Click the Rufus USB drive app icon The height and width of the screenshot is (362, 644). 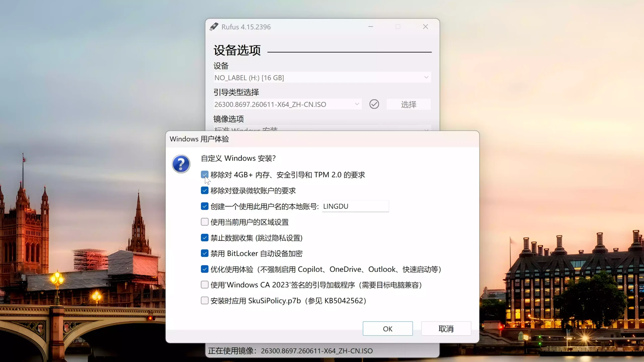pyautogui.click(x=214, y=27)
